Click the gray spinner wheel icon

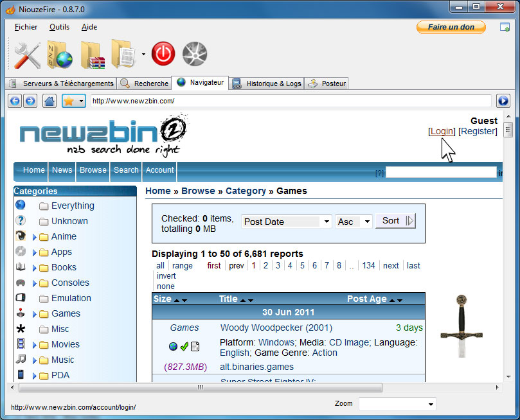coord(195,54)
